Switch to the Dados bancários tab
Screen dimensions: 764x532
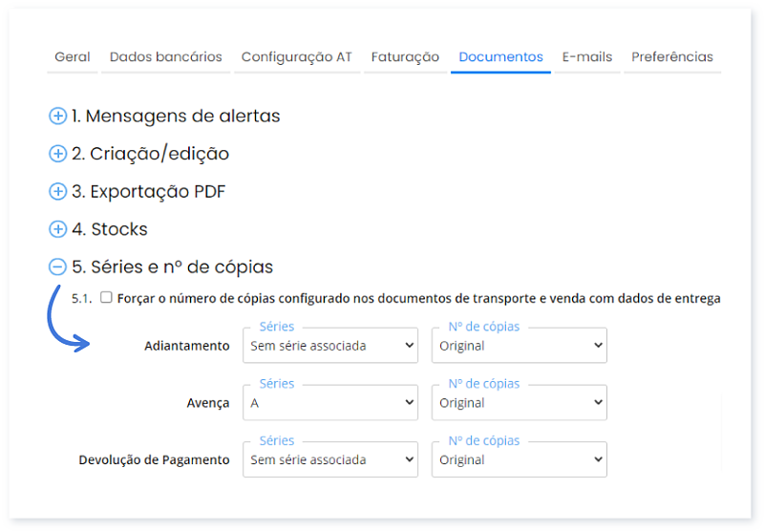click(x=165, y=57)
